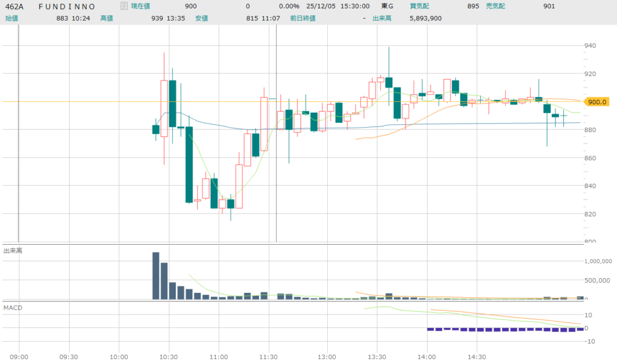This screenshot has height=364, width=617.
Task: Click the 940 price axis label
Action: [x=590, y=46]
